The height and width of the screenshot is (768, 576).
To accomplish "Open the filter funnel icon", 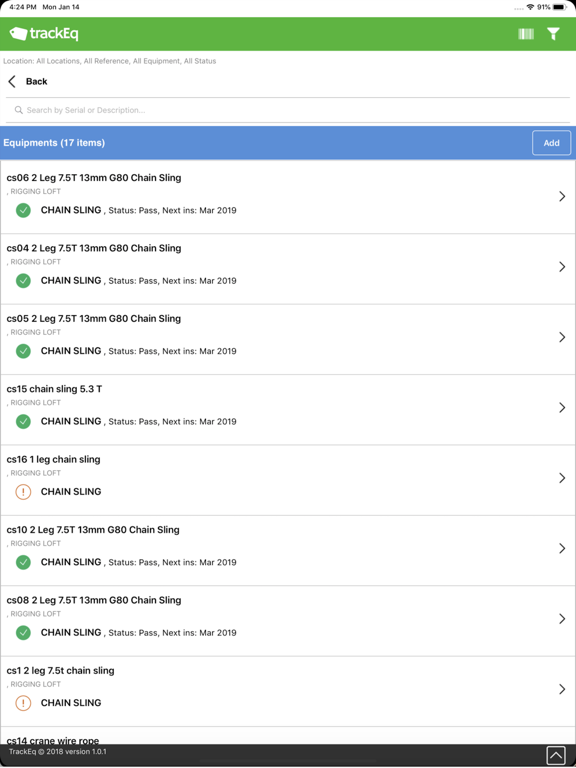I will pyautogui.click(x=553, y=34).
